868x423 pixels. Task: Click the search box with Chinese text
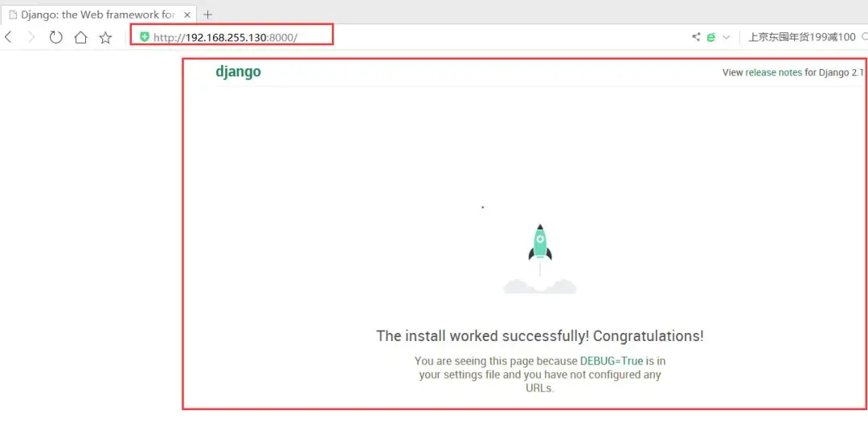click(804, 37)
